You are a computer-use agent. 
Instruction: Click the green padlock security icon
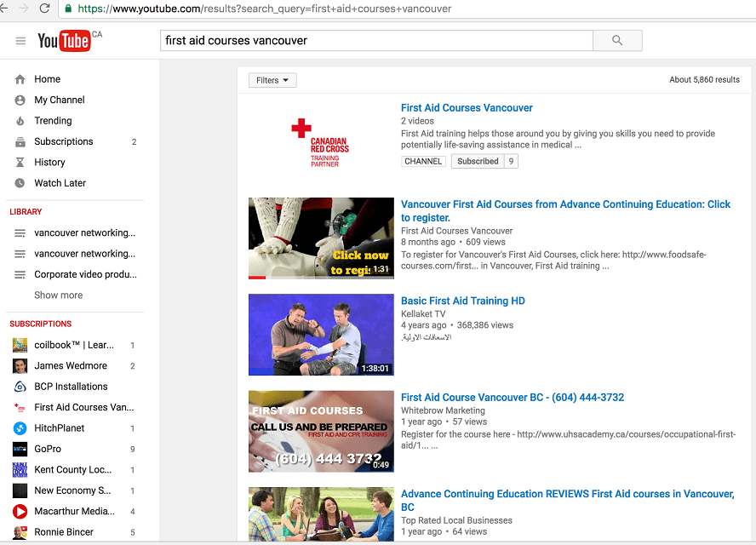pyautogui.click(x=68, y=9)
